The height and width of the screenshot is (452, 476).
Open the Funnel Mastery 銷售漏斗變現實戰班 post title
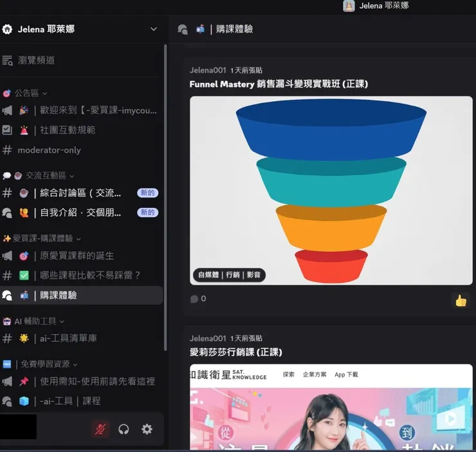point(279,84)
